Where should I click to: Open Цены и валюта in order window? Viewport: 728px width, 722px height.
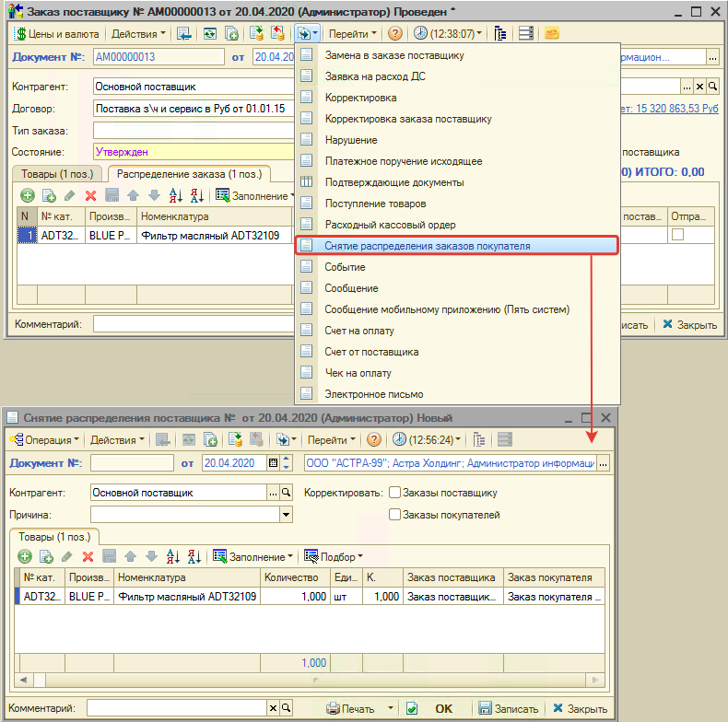55,34
